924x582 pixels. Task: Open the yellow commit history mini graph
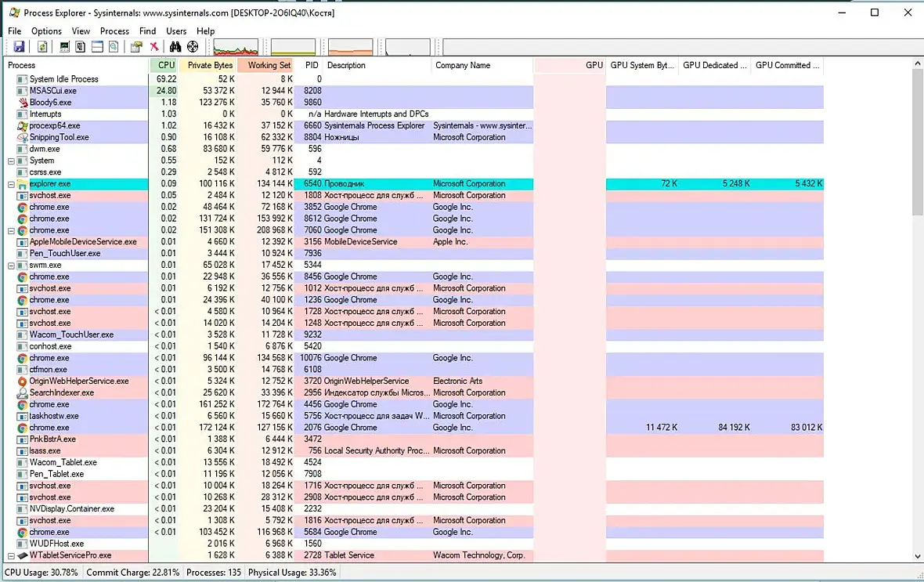pos(293,47)
